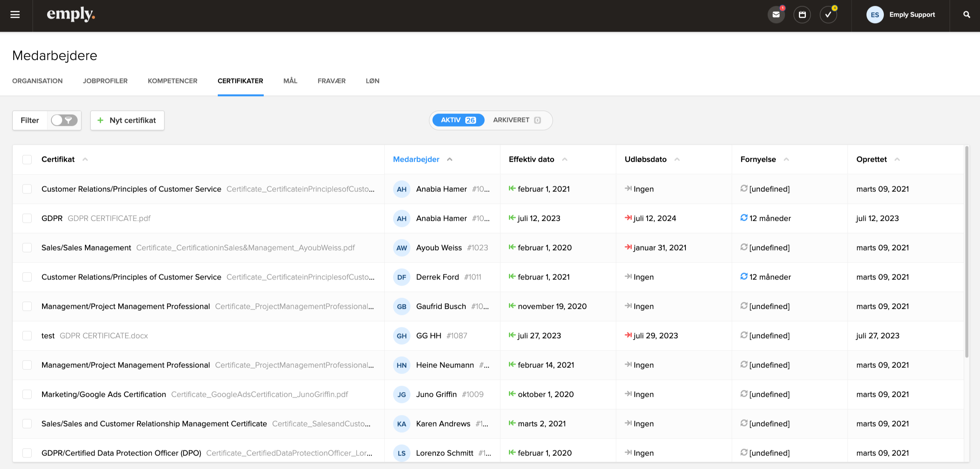Sort by Oprettet column arrow
Screen dimensions: 980x469
coord(897,159)
